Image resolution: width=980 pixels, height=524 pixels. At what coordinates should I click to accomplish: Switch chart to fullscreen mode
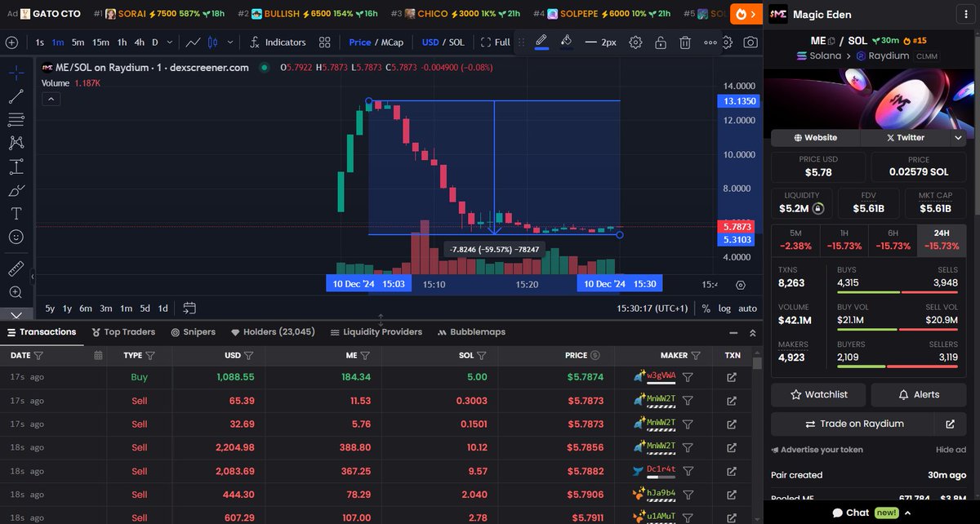(495, 42)
